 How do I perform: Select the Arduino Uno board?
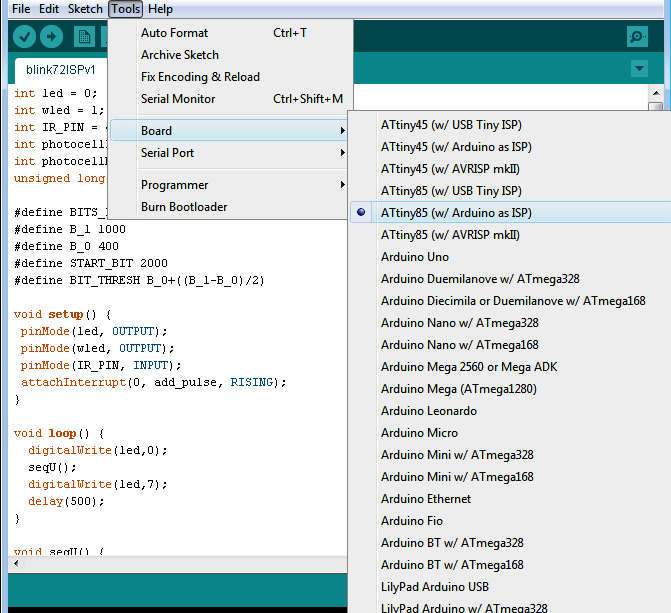[x=511, y=257]
